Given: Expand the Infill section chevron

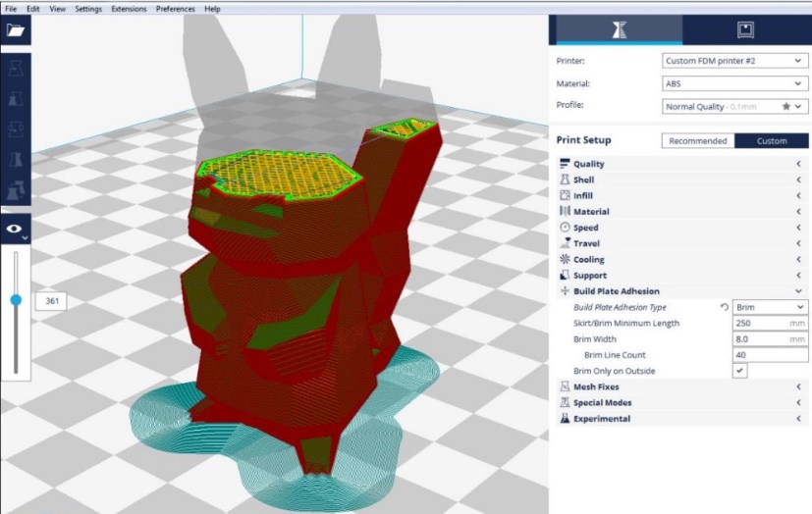Looking at the screenshot, I should 798,195.
